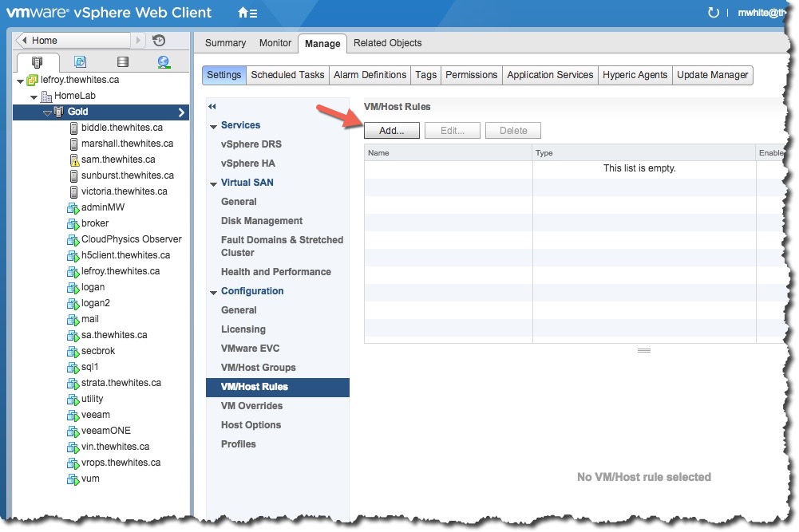The image size is (799, 532).
Task: Collapse settings sidebar with double-arrow icon
Action: click(212, 106)
